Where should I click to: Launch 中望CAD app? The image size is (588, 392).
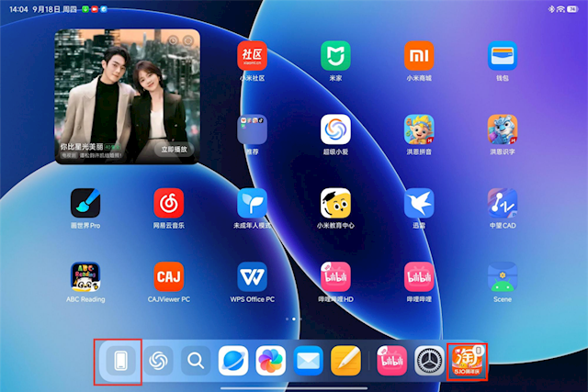click(x=503, y=203)
